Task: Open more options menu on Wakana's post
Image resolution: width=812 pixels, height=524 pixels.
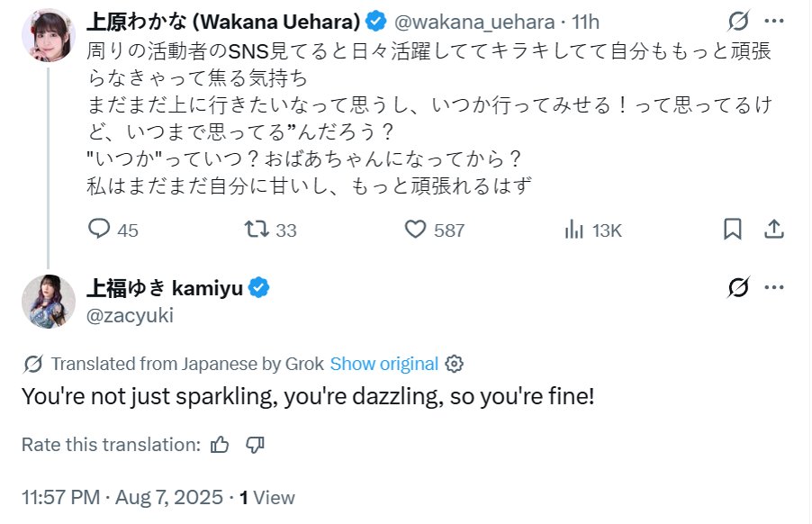Action: pos(773,21)
